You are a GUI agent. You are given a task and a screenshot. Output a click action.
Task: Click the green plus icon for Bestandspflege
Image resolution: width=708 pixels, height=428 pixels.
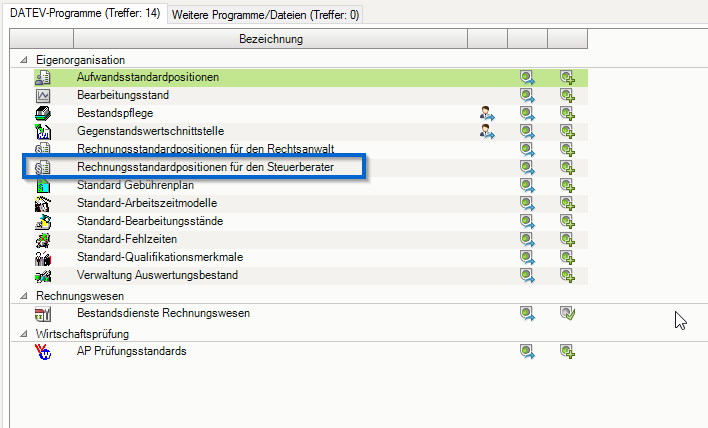pyautogui.click(x=567, y=113)
